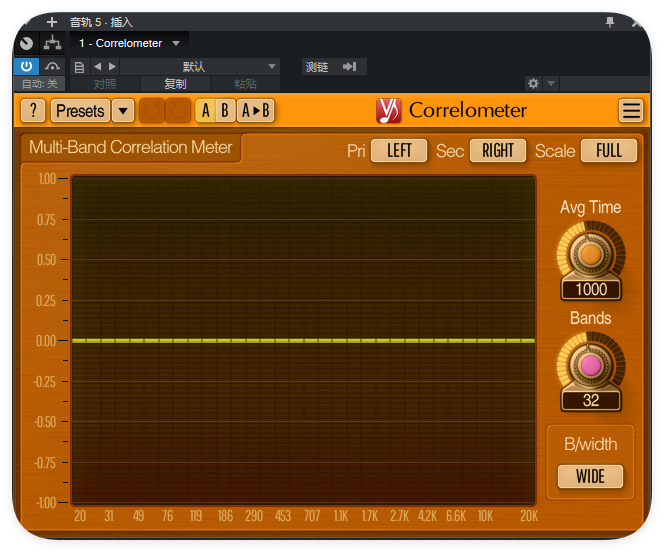
Task: Click the 测链 sidechain button
Action: [317, 67]
